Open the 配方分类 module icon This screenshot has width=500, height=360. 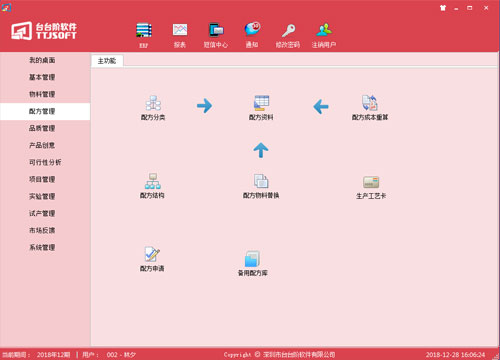pos(153,103)
